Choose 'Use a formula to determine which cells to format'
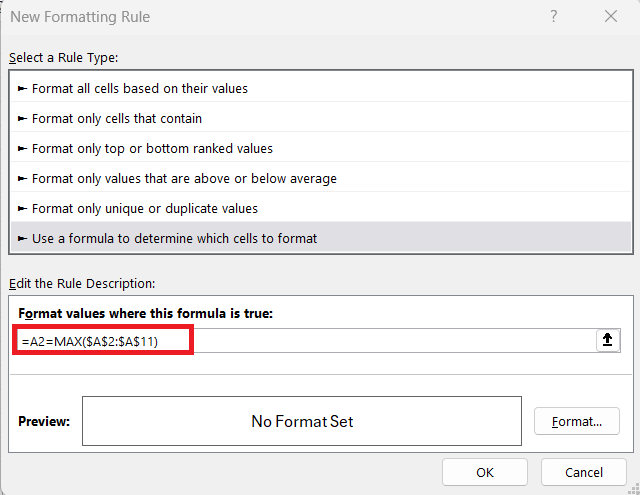640x495 pixels. click(321, 238)
